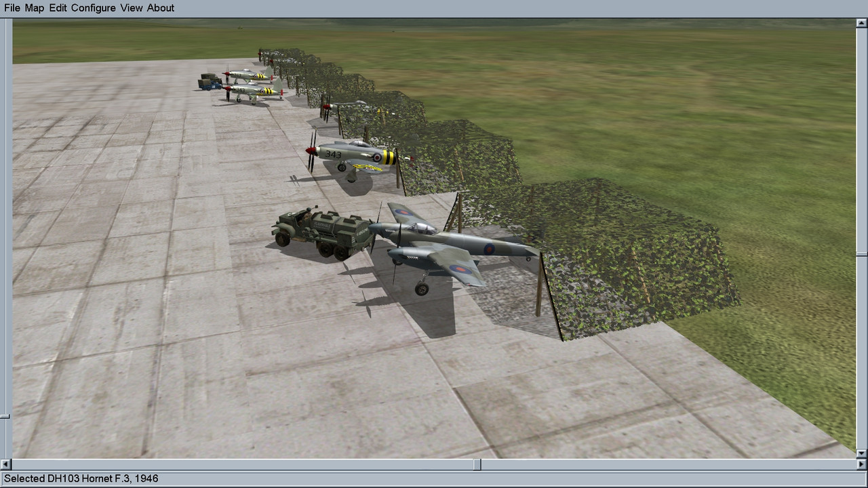Viewport: 868px width, 488px height.
Task: Open the File menu
Action: point(12,8)
